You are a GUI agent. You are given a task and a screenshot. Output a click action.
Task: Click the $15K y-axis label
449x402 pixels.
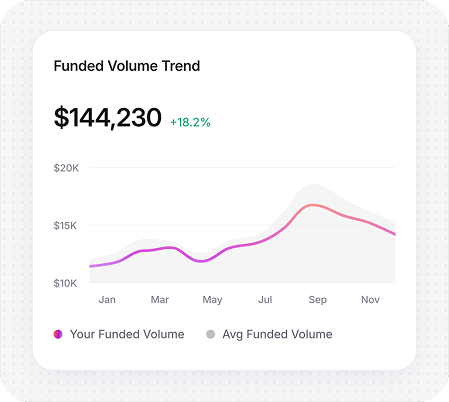point(65,226)
